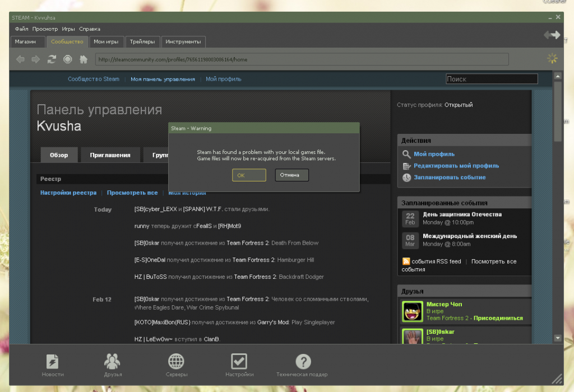Viewport: 574px width, 392px height.
Task: Open Редактировать мой профиль link
Action: [x=456, y=166]
